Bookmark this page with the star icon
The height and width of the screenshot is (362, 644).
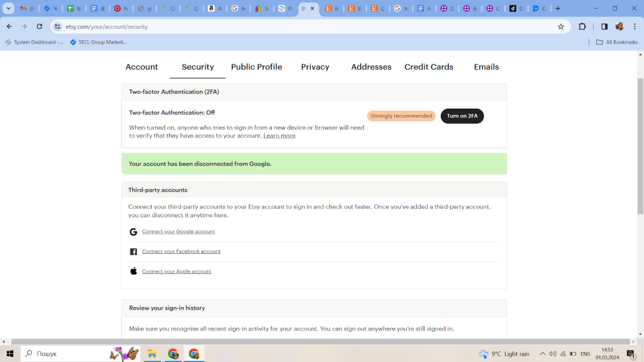(x=561, y=26)
